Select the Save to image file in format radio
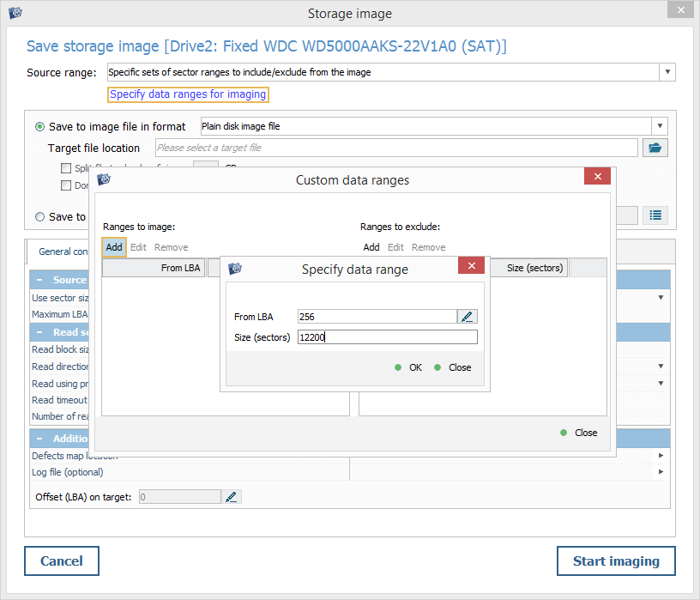Viewport: 700px width, 600px height. [40, 126]
